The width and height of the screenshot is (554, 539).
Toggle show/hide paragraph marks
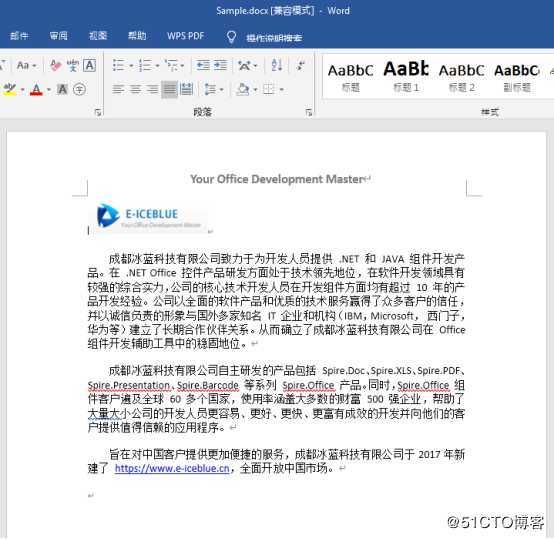coord(301,65)
